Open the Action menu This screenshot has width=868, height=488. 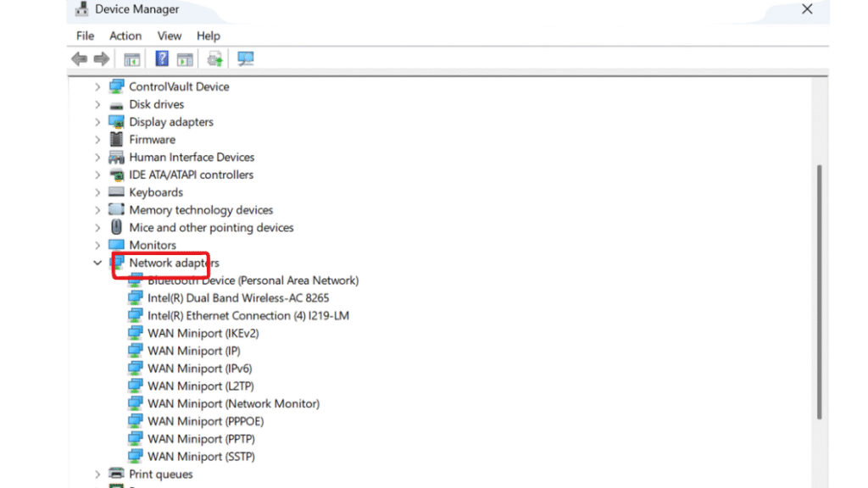125,36
